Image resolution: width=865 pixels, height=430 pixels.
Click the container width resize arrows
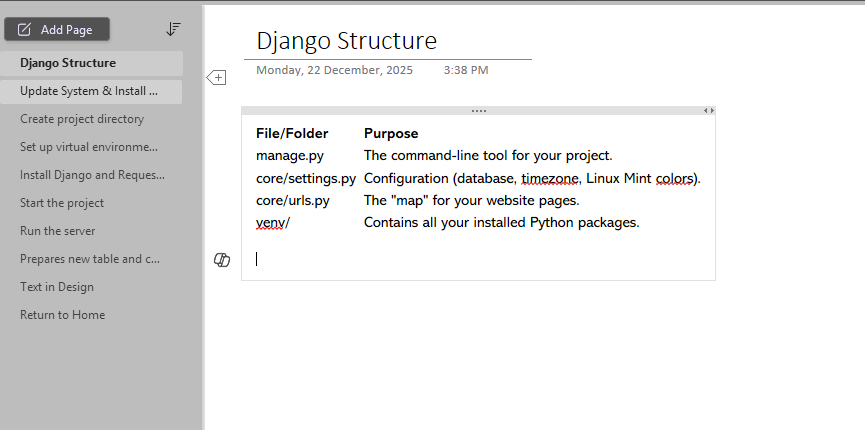708,110
